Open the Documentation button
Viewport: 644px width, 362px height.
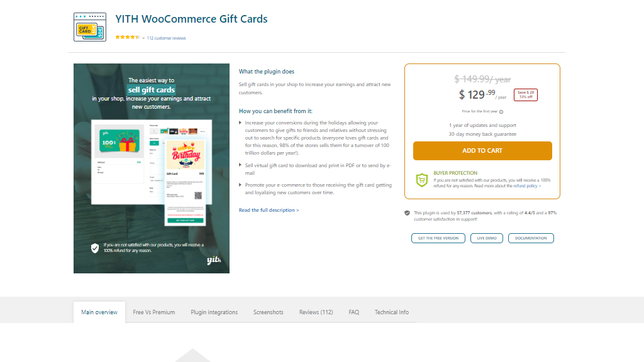[531, 238]
